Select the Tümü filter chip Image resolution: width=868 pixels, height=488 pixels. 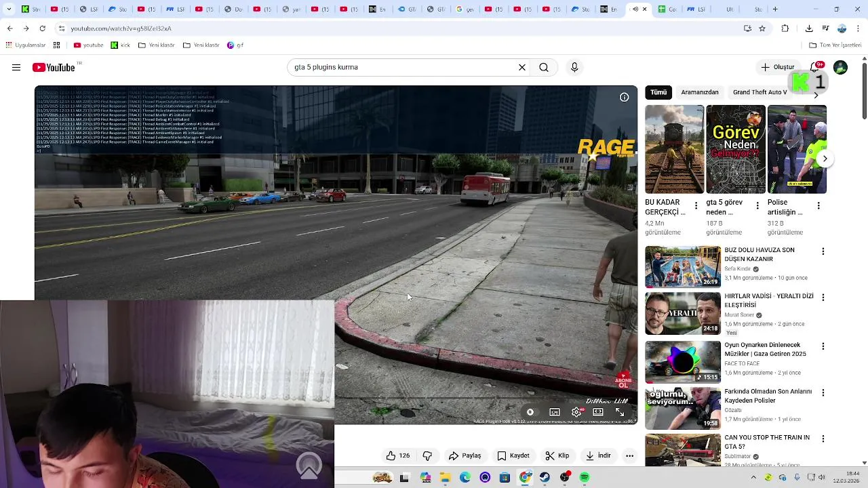pos(658,92)
